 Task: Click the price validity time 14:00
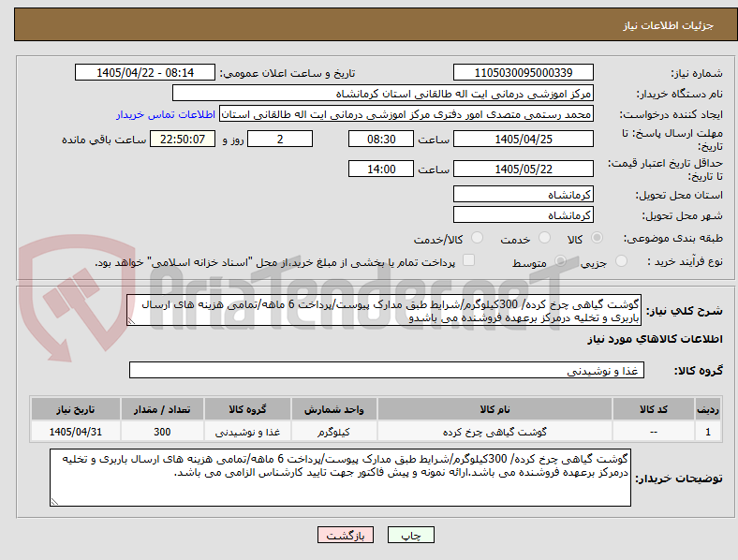(x=381, y=169)
